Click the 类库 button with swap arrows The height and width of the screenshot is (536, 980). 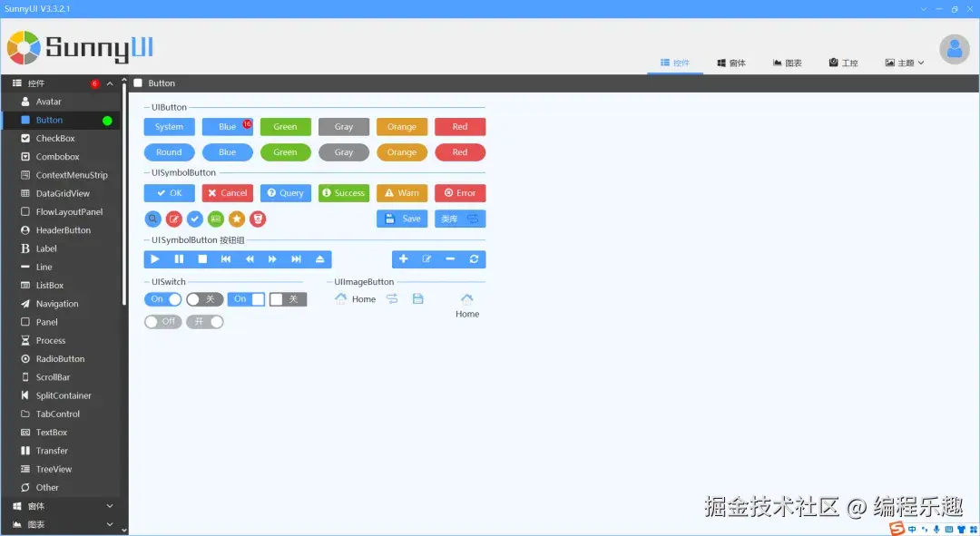coord(460,219)
